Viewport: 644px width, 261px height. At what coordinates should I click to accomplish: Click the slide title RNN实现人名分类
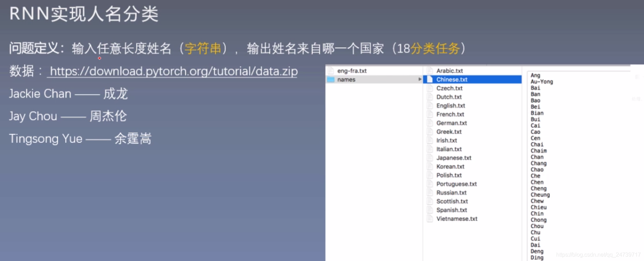pyautogui.click(x=84, y=14)
